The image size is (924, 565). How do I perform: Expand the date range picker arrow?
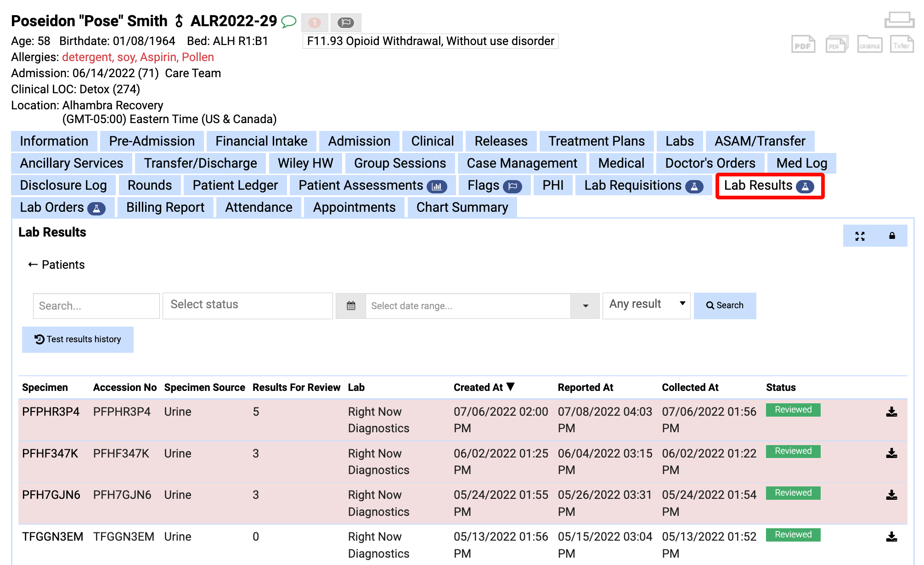click(x=584, y=305)
